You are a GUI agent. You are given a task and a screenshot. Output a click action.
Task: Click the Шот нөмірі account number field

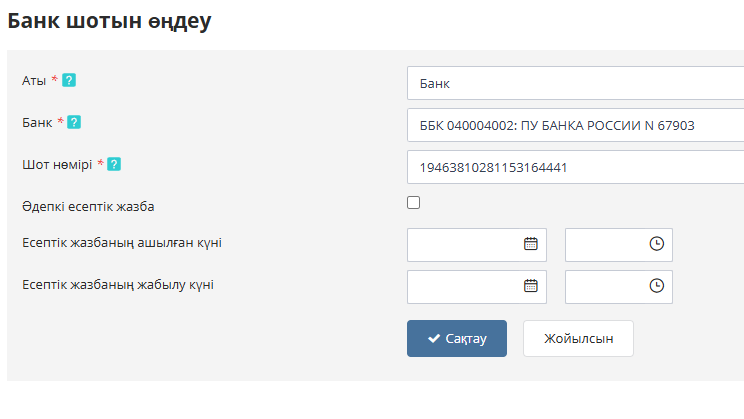tap(575, 167)
